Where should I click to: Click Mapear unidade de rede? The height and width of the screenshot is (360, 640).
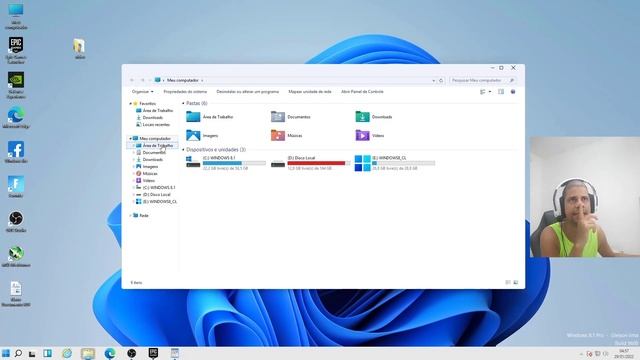[310, 92]
